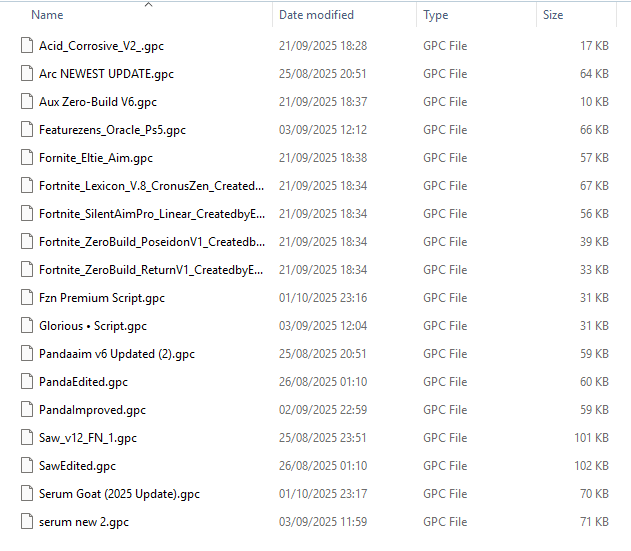Select file name Fornite_Eltie_Aim.gpc
631x551 pixels.
tap(96, 158)
